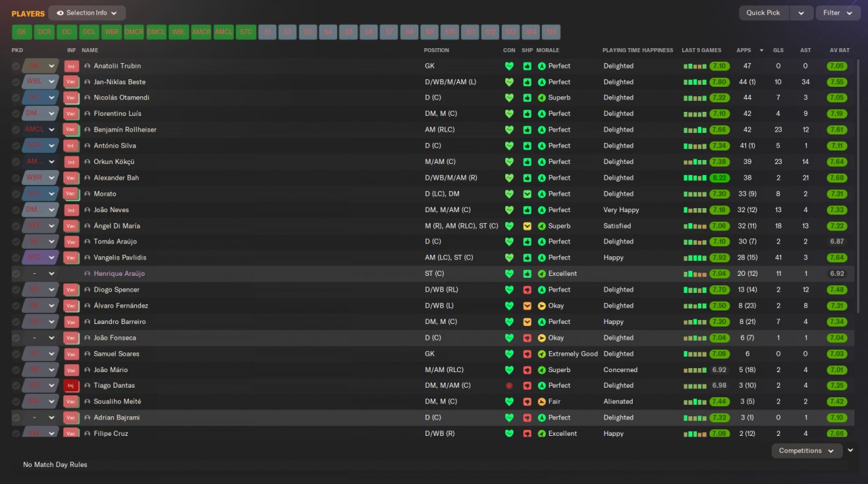The width and height of the screenshot is (868, 484).
Task: Click Adrian Bajrami's condition heart icon
Action: [x=509, y=418]
